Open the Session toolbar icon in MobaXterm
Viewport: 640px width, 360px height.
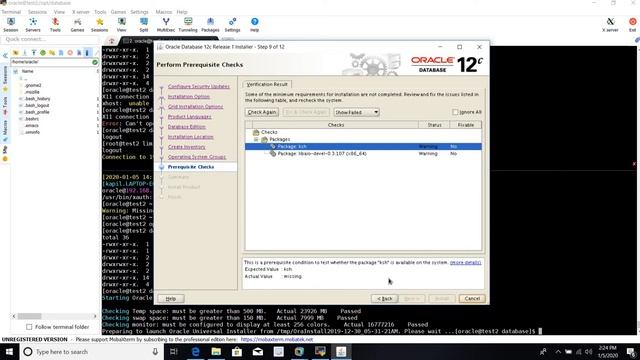click(x=11, y=24)
